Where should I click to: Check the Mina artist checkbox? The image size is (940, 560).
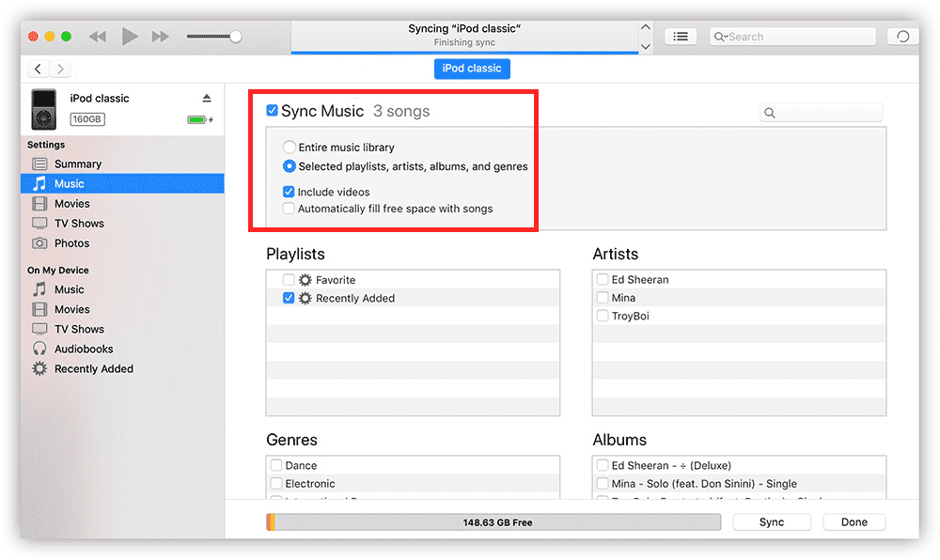point(603,297)
